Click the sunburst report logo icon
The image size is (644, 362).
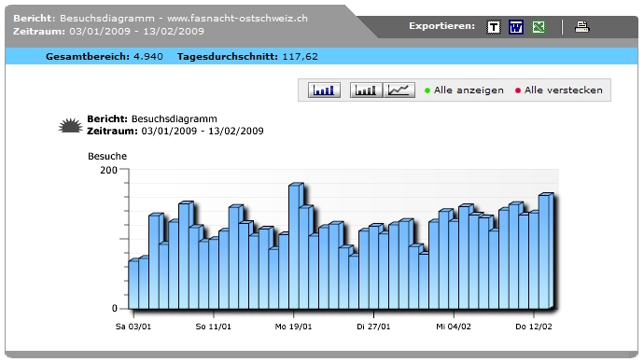point(70,125)
